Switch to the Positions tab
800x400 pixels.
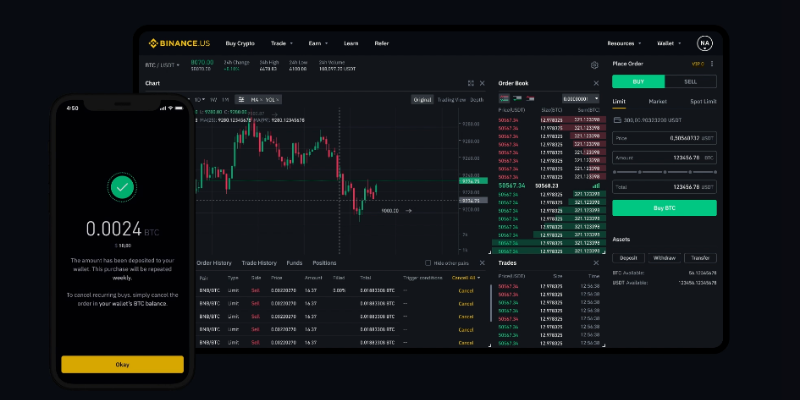[x=324, y=263]
